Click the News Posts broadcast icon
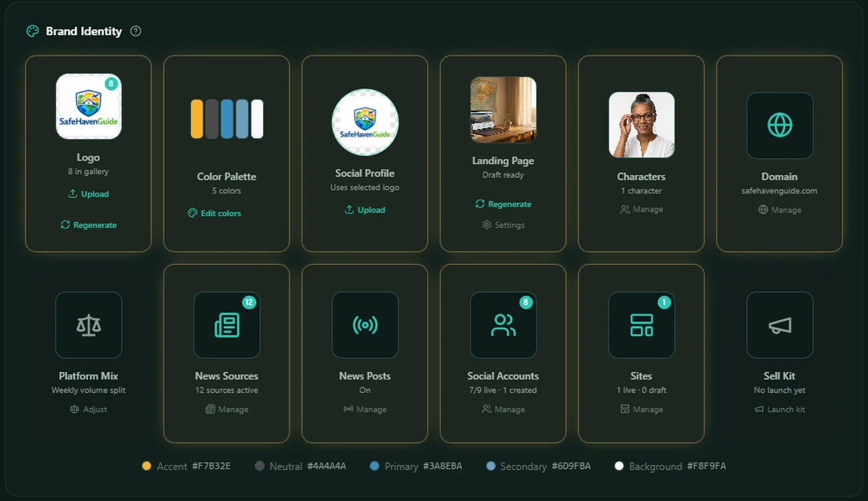The width and height of the screenshot is (868, 501). (365, 325)
